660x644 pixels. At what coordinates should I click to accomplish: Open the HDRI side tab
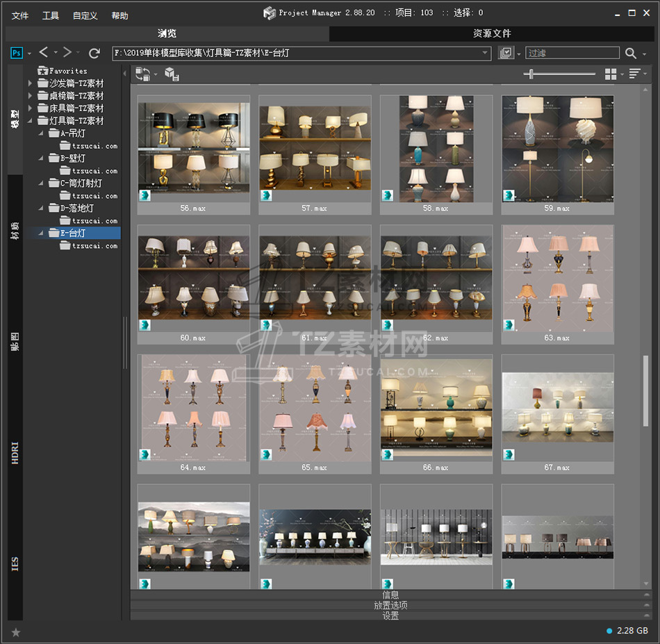[15, 452]
